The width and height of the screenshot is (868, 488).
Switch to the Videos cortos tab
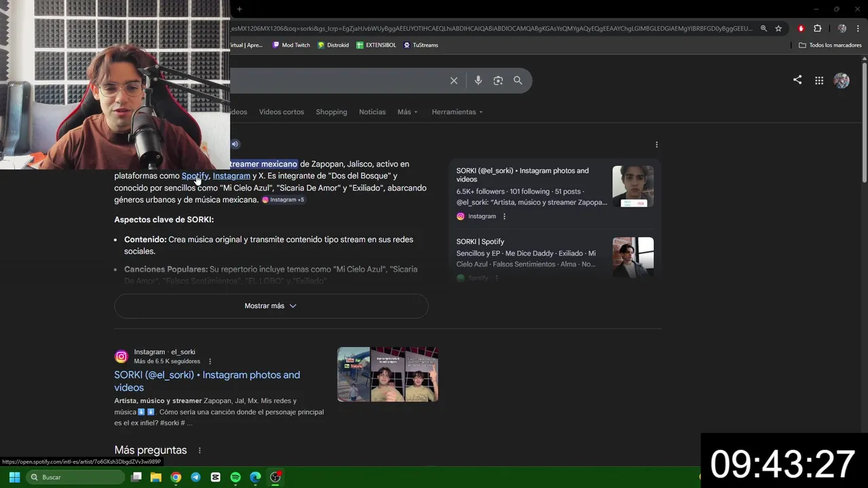click(281, 112)
